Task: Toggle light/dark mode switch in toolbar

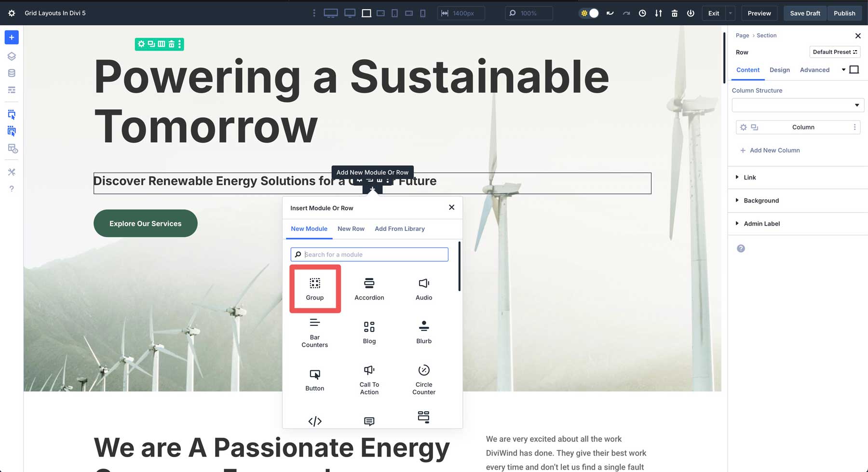Action: [x=588, y=13]
